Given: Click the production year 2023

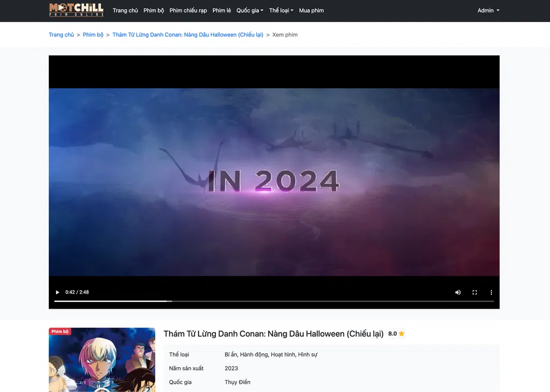Looking at the screenshot, I should pos(231,368).
